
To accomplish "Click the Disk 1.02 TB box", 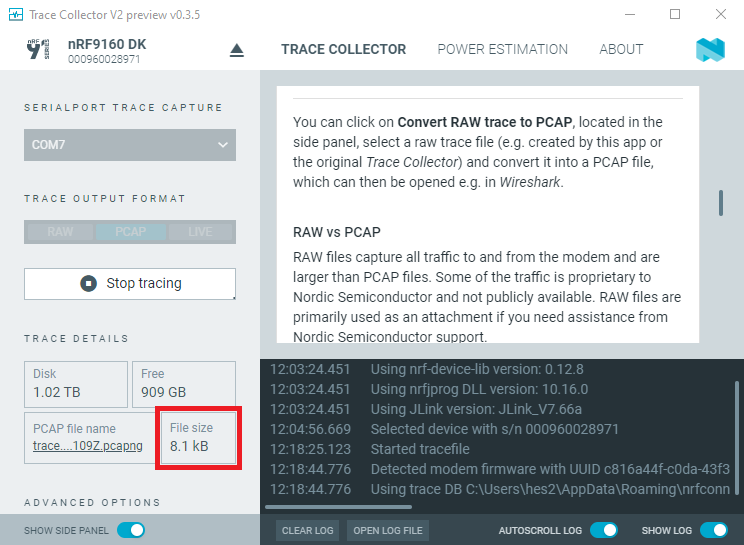I will pyautogui.click(x=76, y=384).
